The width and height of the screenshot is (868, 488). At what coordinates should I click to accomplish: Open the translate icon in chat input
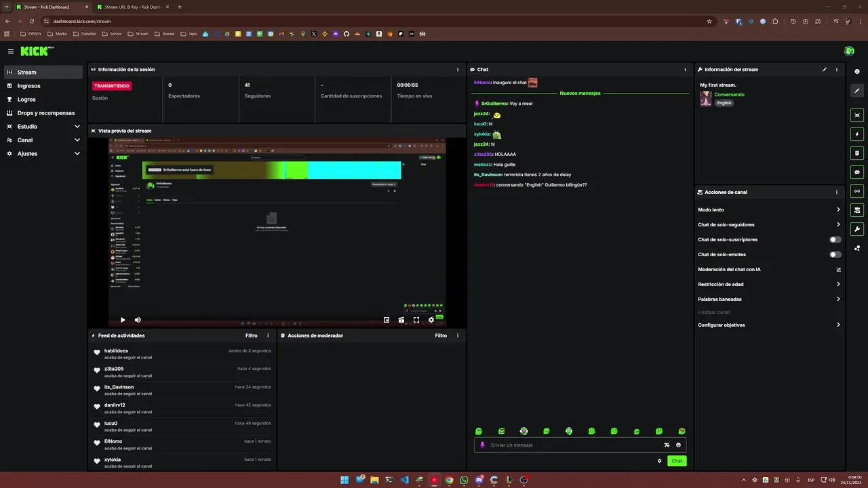click(x=667, y=445)
